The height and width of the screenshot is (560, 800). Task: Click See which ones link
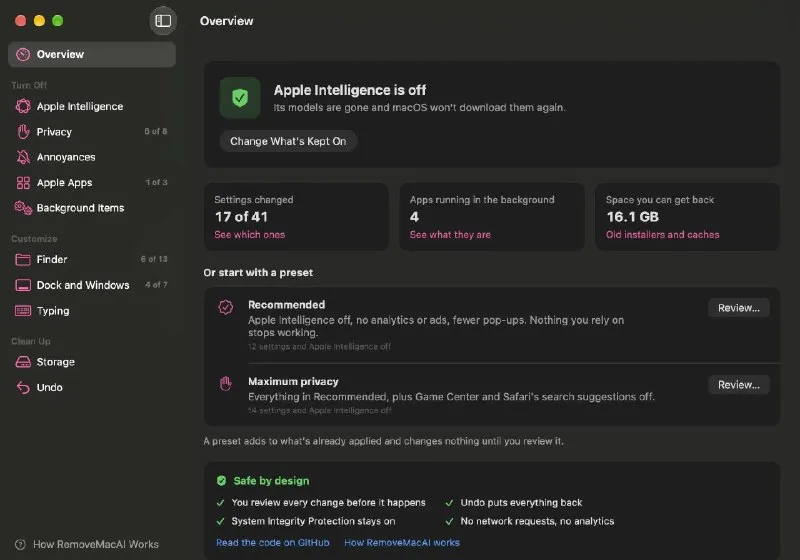[x=249, y=235]
